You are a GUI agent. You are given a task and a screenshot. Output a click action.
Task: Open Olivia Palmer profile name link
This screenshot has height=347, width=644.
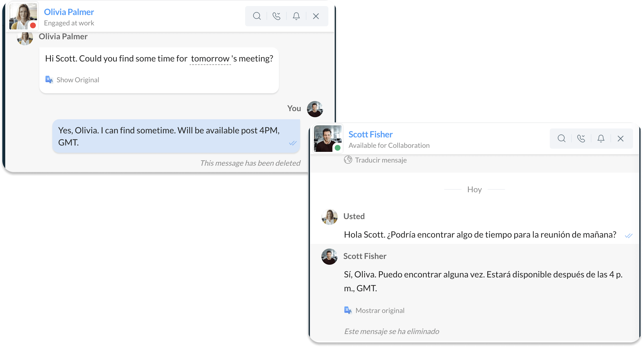coord(69,12)
